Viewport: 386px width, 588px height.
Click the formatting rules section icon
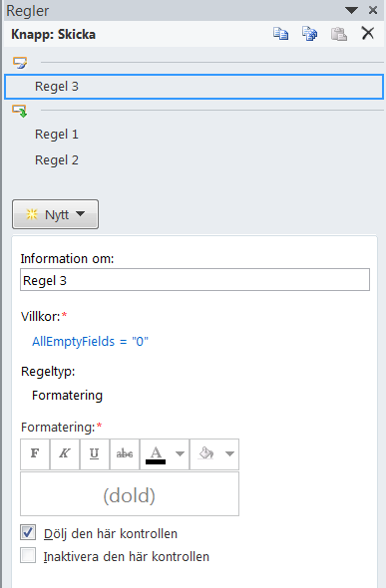[20, 62]
